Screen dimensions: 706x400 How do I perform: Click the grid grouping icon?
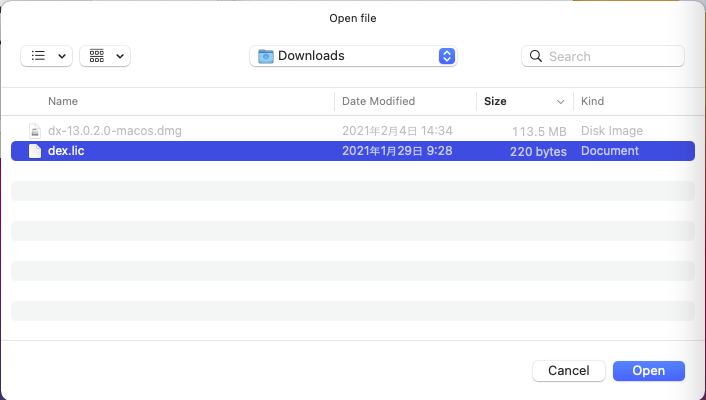(97, 56)
